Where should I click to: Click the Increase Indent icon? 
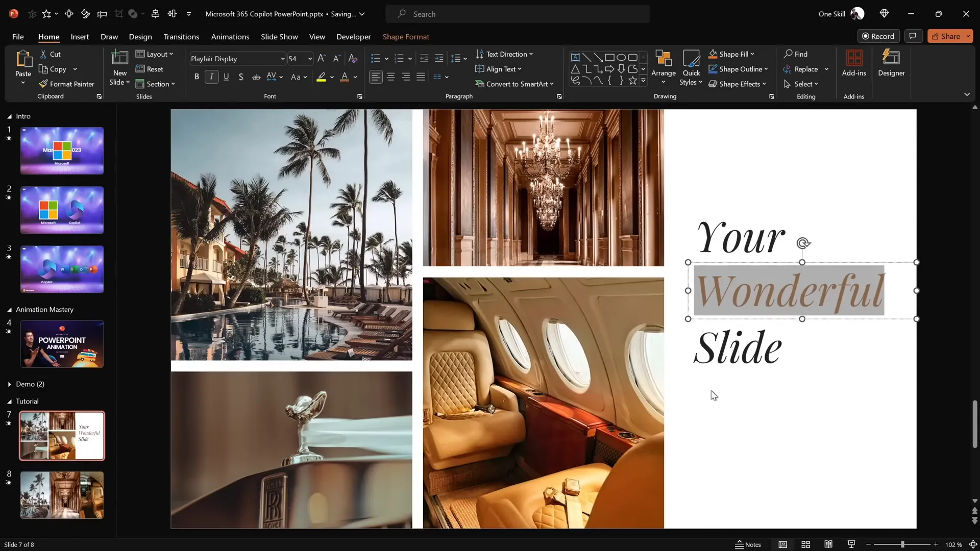tap(439, 59)
